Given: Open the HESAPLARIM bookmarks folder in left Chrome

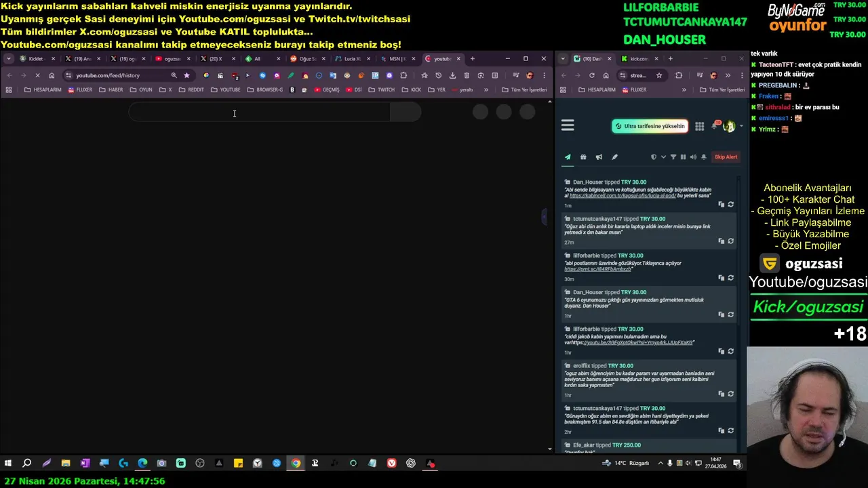Looking at the screenshot, I should point(43,89).
